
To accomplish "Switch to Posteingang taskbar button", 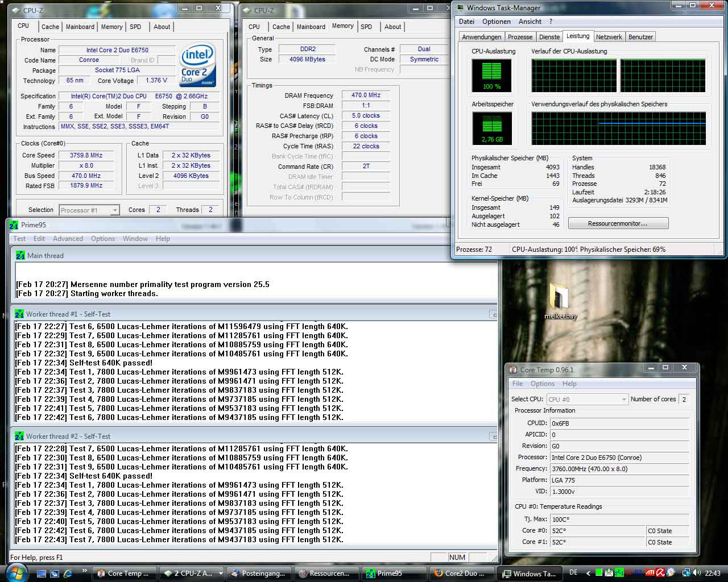I will (259, 573).
